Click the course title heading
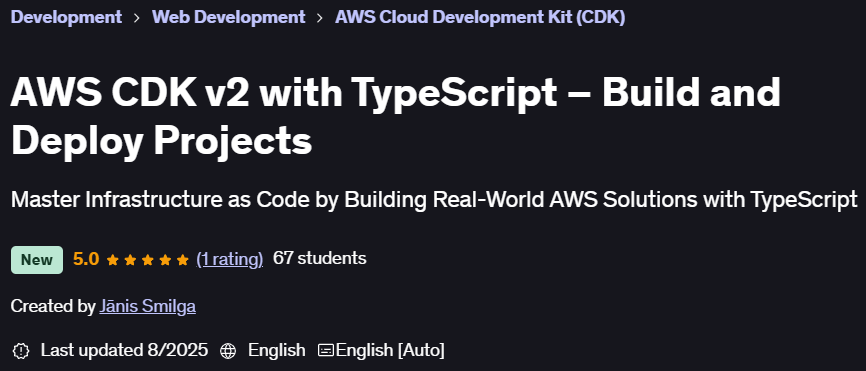 click(395, 116)
